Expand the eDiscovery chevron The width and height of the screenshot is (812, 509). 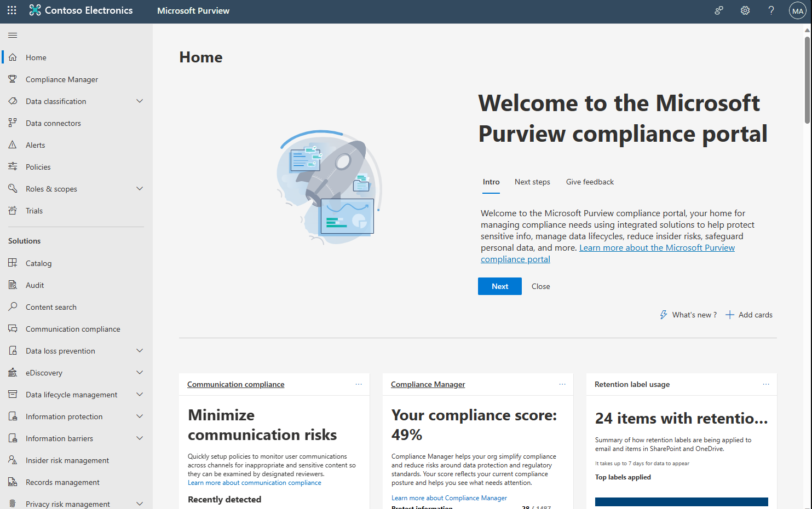(x=140, y=373)
